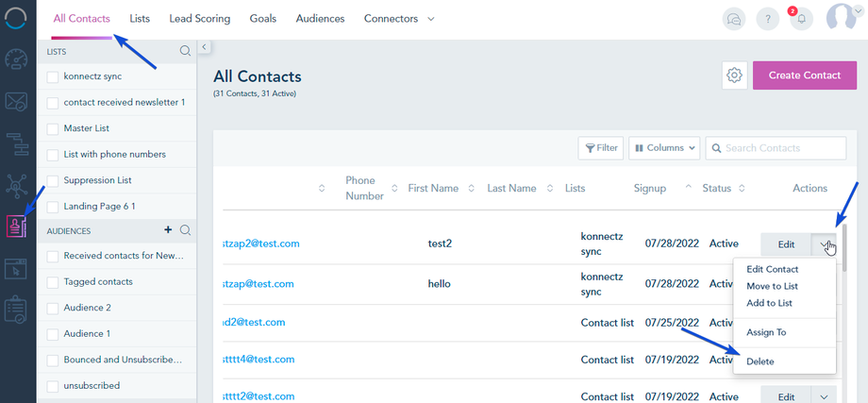Search lists using the magnifier icon

185,52
